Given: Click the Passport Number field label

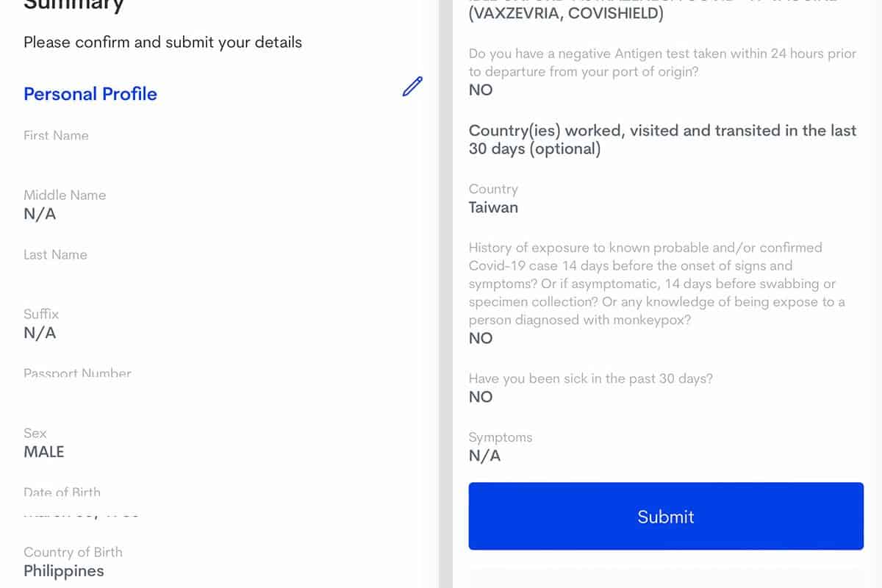Looking at the screenshot, I should tap(77, 373).
